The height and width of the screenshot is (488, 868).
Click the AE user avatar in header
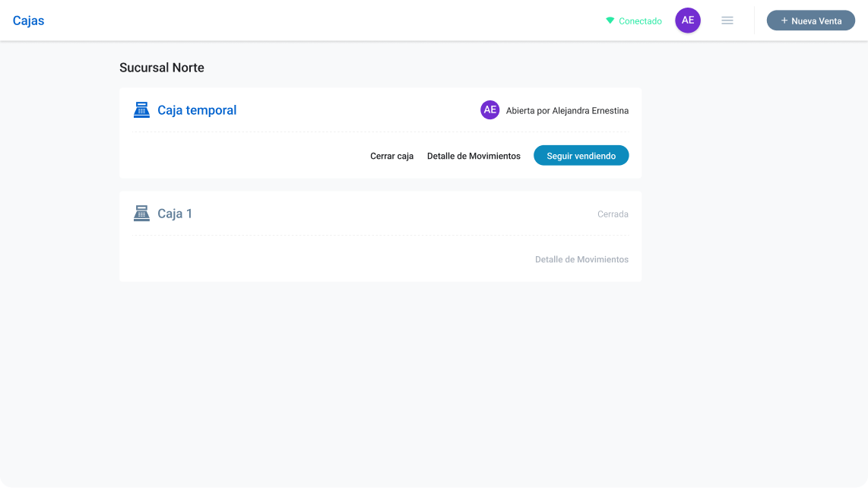coord(688,21)
